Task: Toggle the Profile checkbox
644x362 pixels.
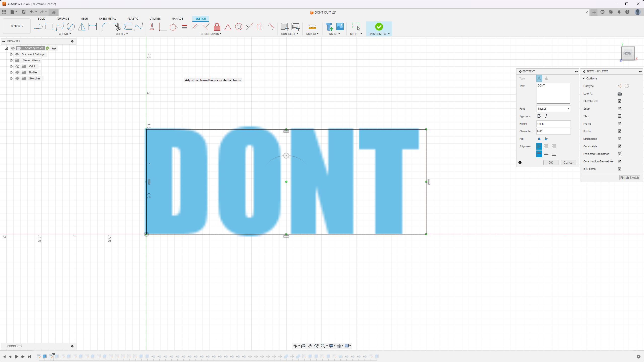Action: click(620, 124)
